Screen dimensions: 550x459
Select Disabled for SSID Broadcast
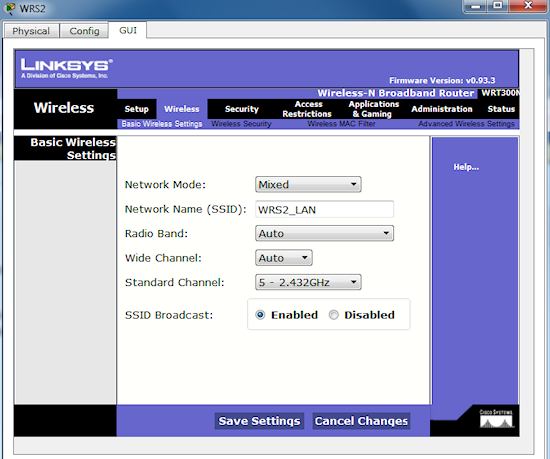[x=334, y=315]
